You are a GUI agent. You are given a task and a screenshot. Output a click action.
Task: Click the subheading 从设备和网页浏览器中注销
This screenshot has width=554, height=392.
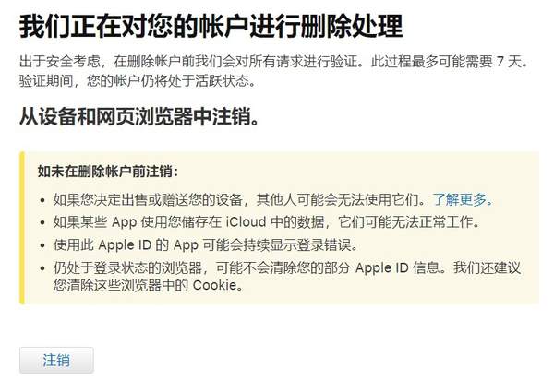point(138,116)
